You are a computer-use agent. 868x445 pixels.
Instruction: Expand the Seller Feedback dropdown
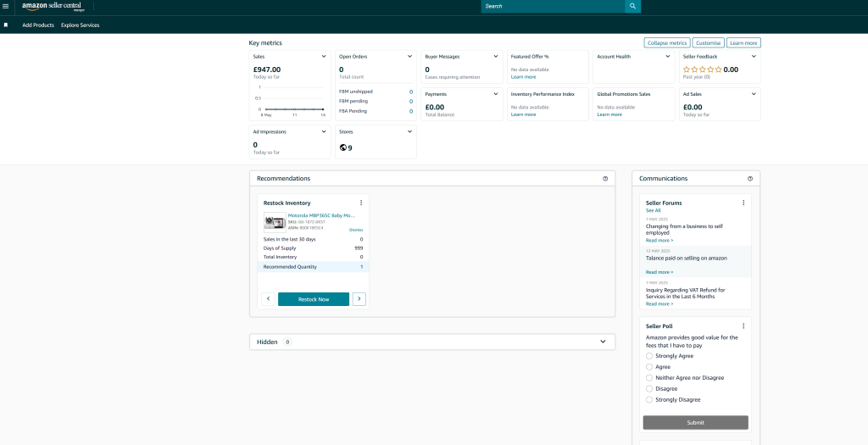tap(754, 57)
